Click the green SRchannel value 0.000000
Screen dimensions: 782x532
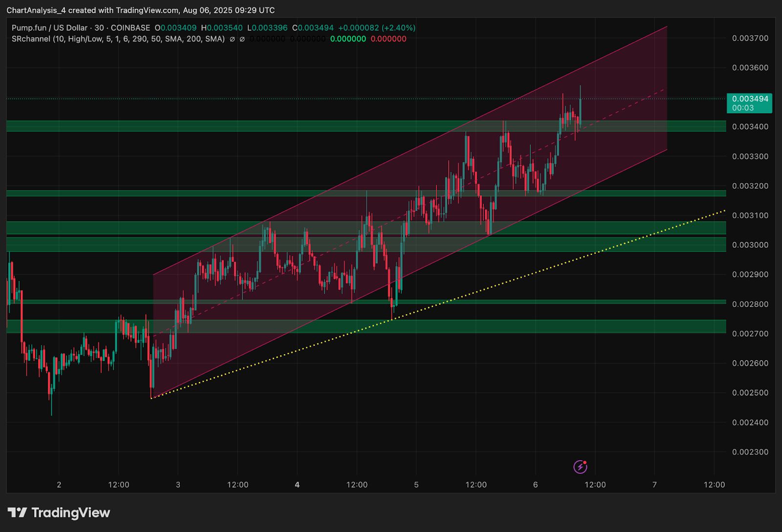pos(348,39)
